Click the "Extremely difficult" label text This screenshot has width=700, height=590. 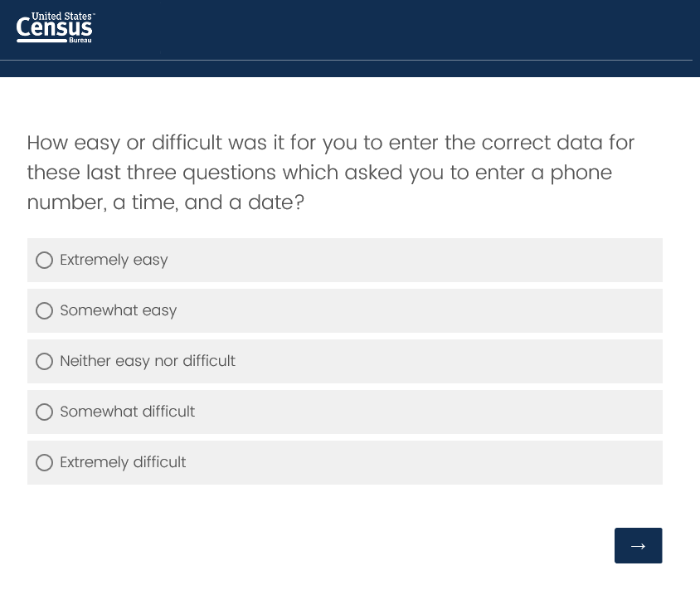123,463
